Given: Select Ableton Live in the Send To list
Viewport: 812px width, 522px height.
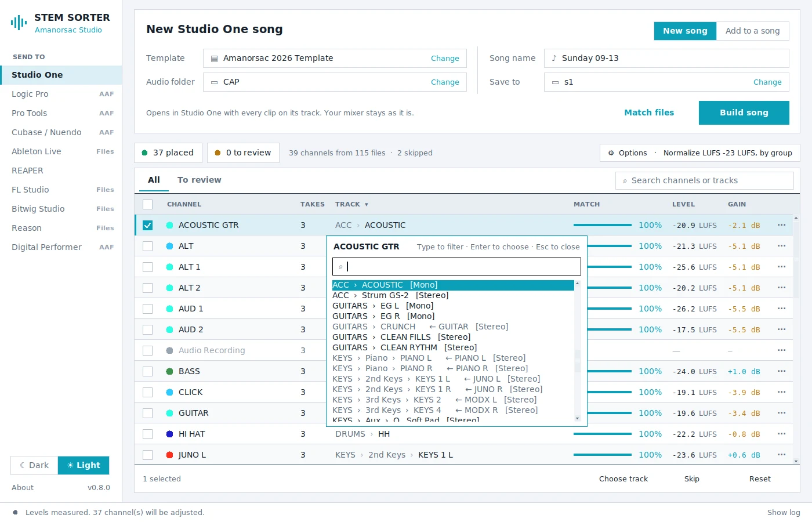Looking at the screenshot, I should tap(61, 151).
